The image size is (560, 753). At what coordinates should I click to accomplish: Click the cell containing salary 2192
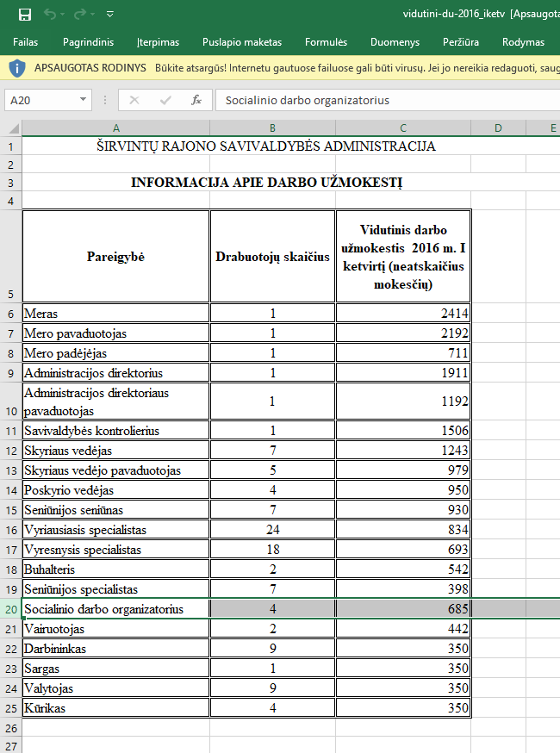[x=402, y=333]
